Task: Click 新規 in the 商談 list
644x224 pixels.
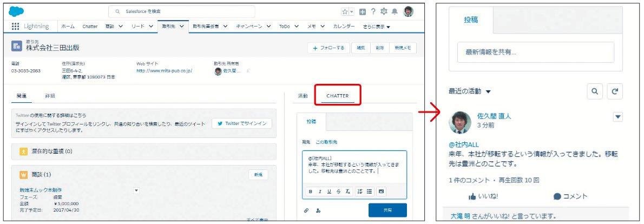Action: point(258,175)
